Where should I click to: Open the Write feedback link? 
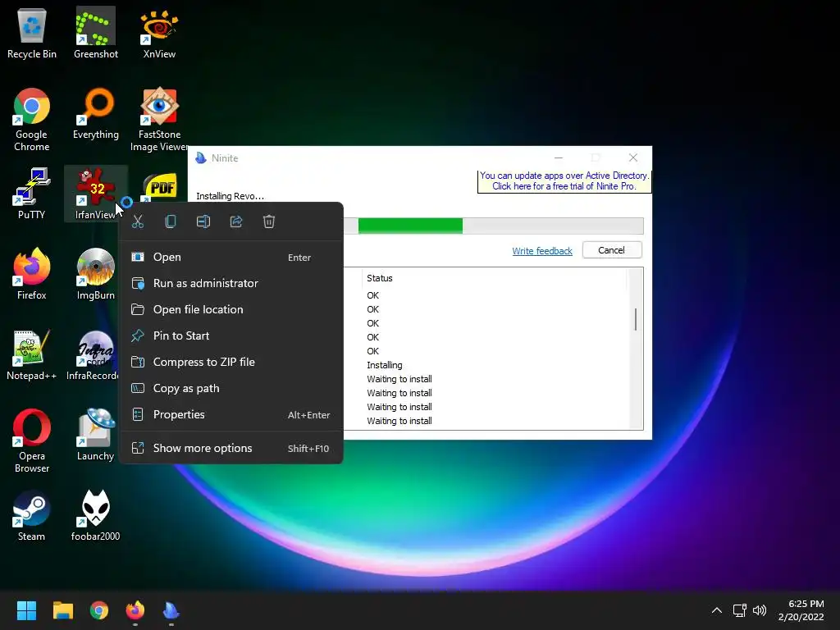(542, 251)
